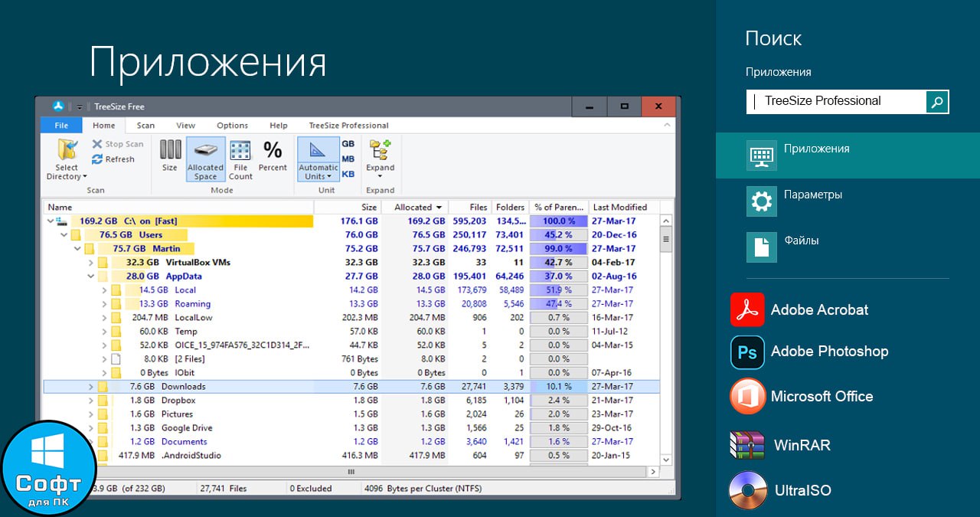Open the Scan ribbon tab
The image size is (980, 517).
pyautogui.click(x=145, y=126)
